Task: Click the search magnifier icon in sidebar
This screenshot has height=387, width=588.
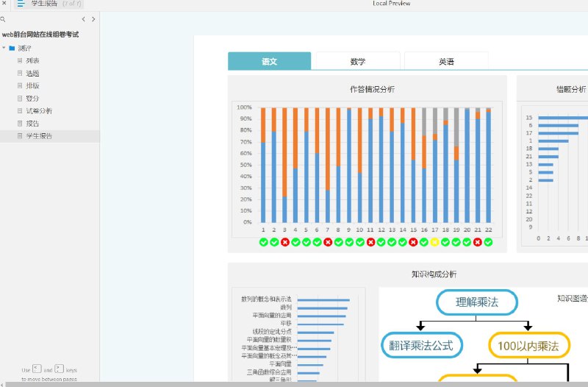Action: [3, 19]
